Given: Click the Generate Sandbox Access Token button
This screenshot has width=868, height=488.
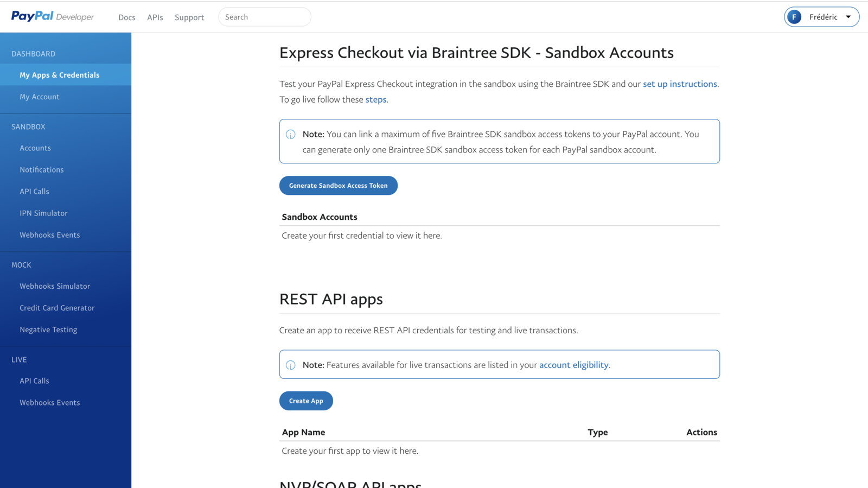Looking at the screenshot, I should coord(339,186).
